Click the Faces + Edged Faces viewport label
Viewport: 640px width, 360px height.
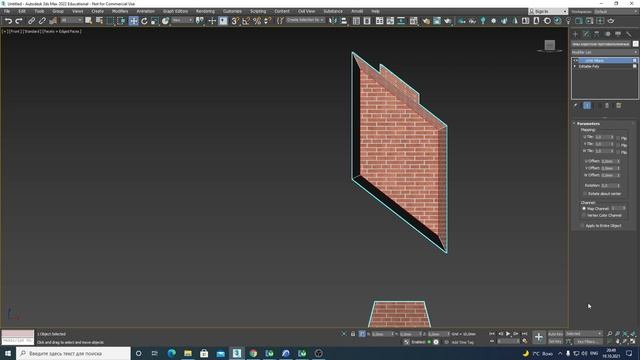click(x=62, y=31)
